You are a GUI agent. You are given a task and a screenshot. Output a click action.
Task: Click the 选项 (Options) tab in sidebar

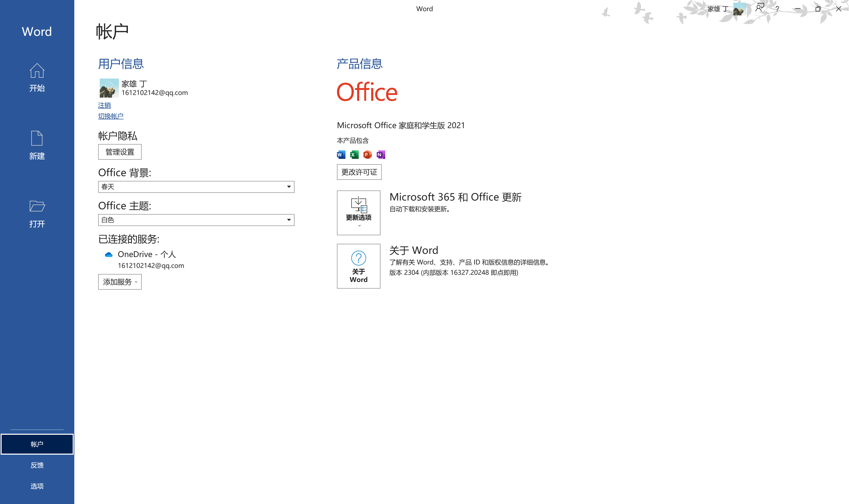point(37,486)
